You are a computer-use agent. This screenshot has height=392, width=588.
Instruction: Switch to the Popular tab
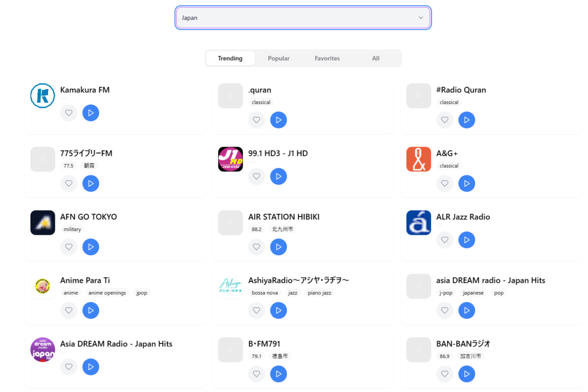[279, 58]
